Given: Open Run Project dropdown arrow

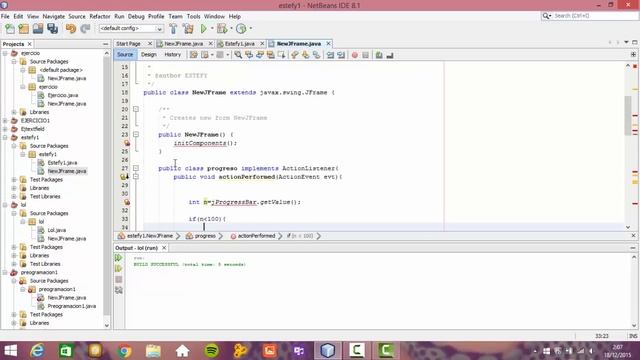Looking at the screenshot, I should 212,29.
